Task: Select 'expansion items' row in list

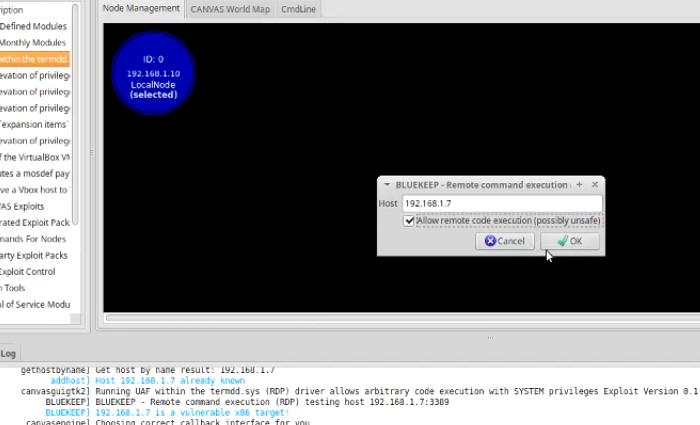Action: 35,125
